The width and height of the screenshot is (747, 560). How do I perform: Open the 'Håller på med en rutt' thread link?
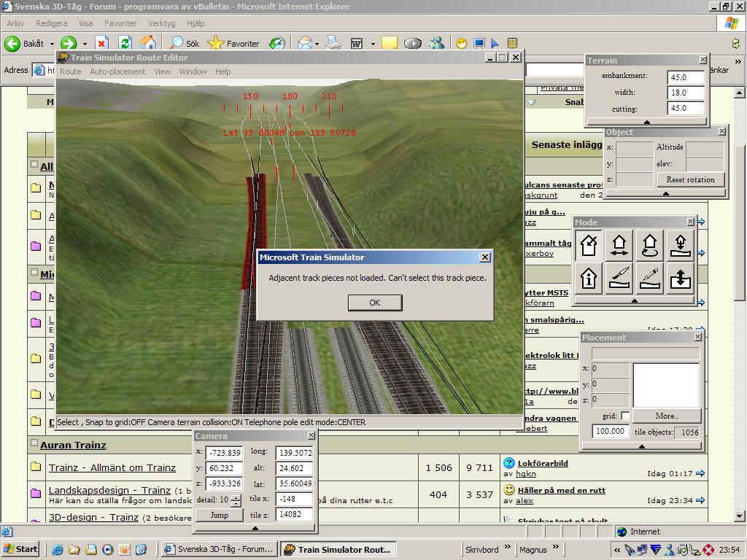pos(562,490)
